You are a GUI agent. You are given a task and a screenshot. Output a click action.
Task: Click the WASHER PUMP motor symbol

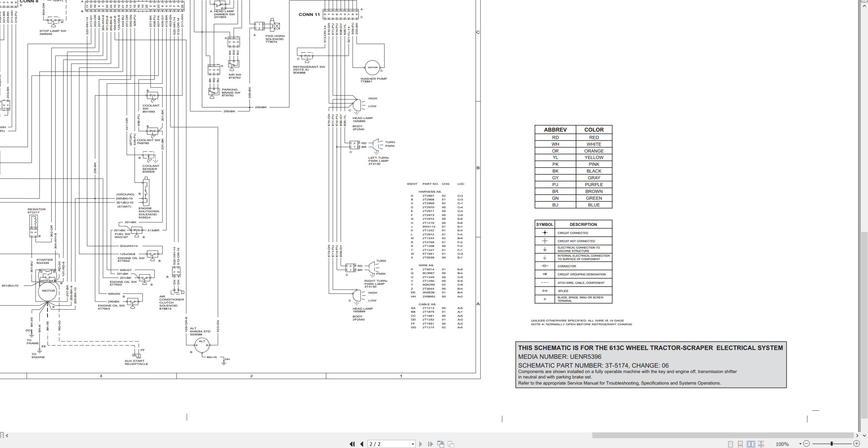373,67
